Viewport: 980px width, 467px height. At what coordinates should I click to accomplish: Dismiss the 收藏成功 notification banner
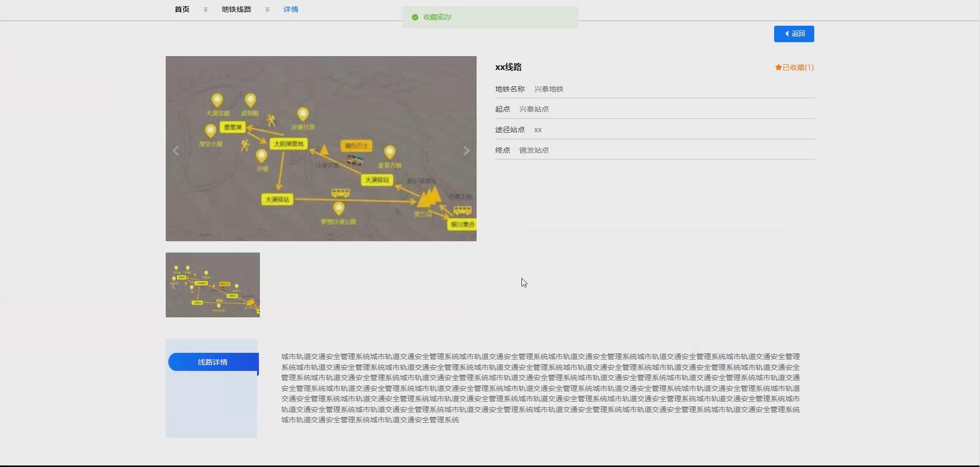click(x=489, y=17)
